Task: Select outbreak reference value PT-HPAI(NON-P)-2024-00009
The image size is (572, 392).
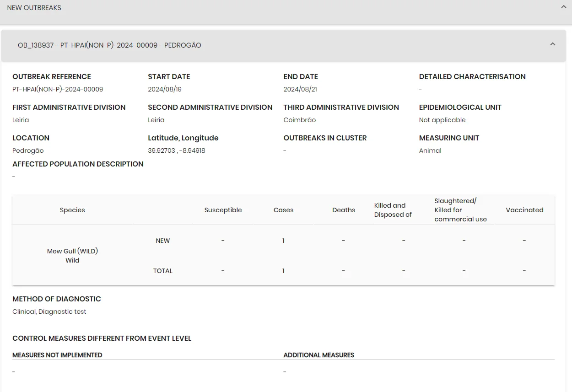Action: [x=58, y=89]
